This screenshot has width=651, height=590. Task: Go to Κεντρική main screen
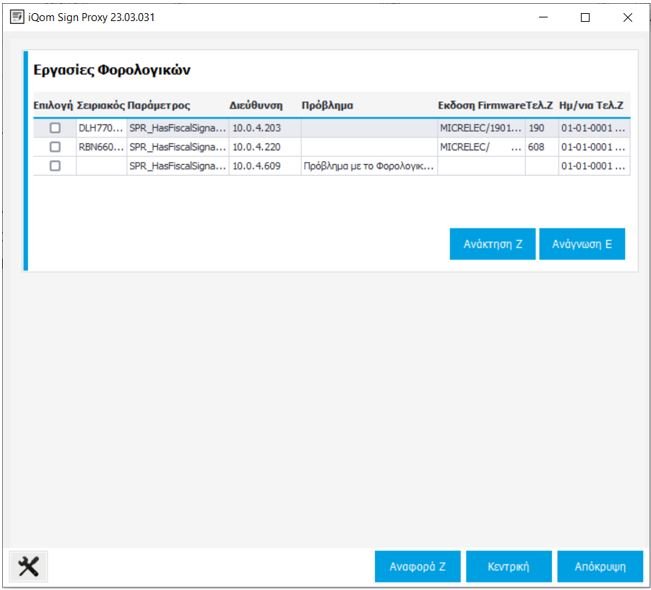click(x=509, y=566)
